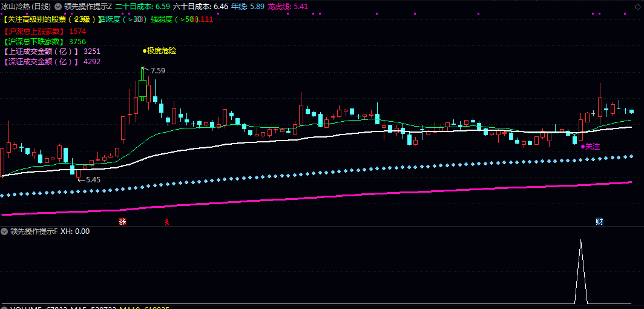Open the red 涨 marker icon
The image size is (644, 309).
(x=122, y=222)
